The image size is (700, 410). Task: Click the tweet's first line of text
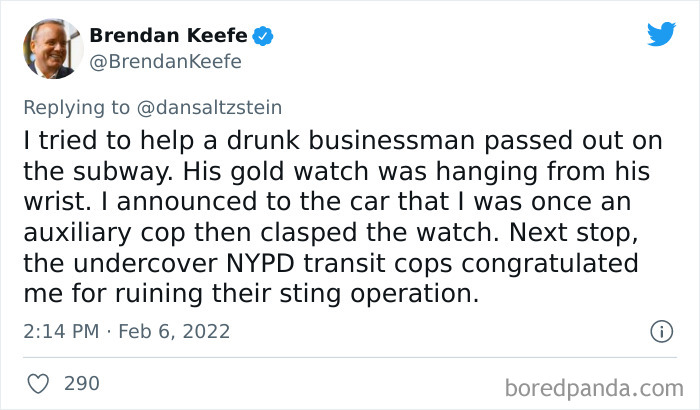(343, 141)
